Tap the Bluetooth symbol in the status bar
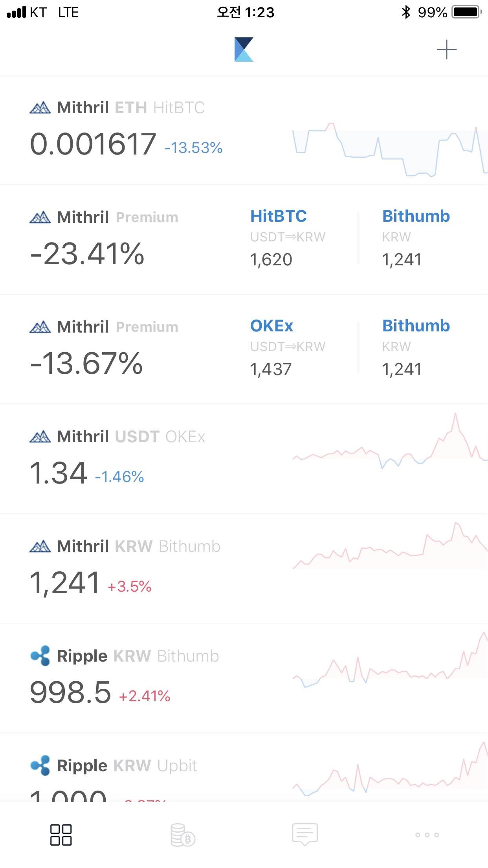 [407, 12]
